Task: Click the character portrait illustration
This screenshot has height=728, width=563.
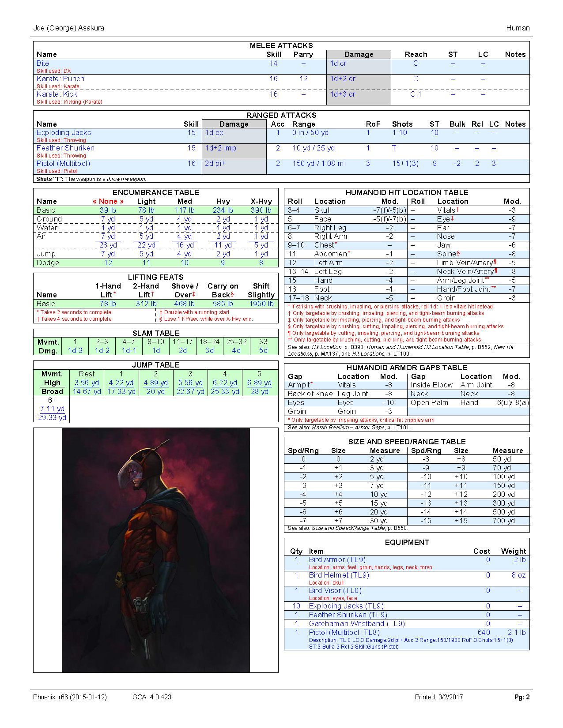Action: [x=156, y=550]
